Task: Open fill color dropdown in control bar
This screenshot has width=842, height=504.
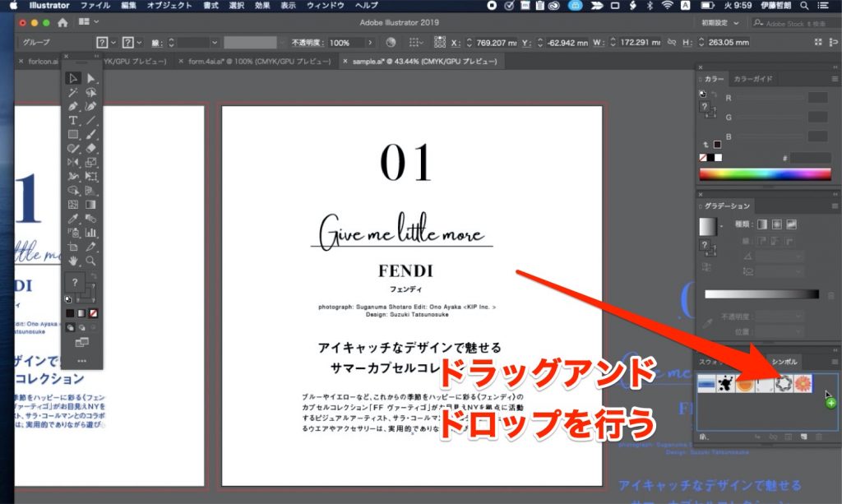Action: [113, 43]
